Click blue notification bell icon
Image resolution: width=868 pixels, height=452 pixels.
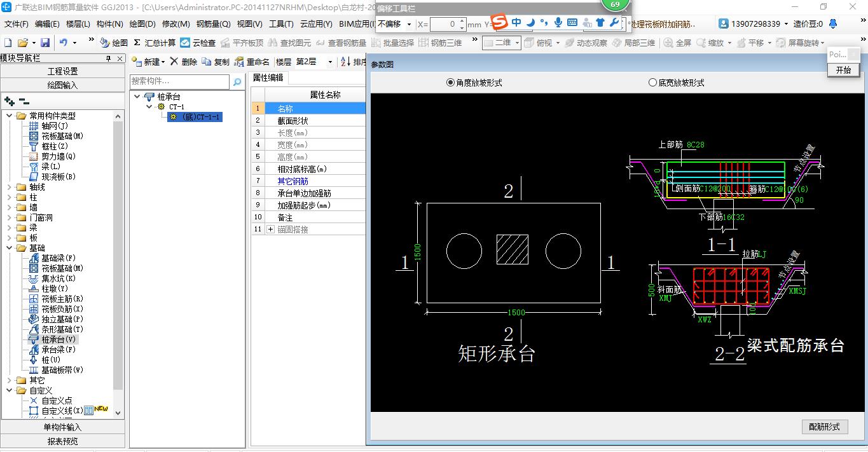tap(832, 24)
